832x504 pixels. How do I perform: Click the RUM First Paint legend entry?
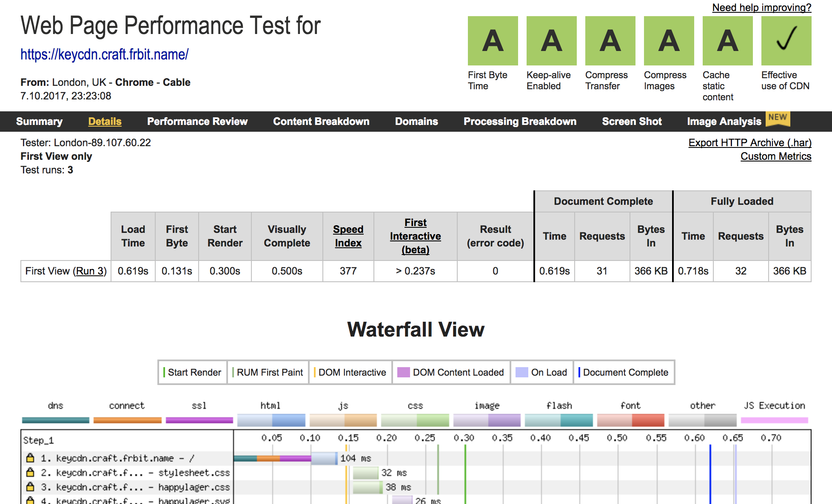point(268,372)
